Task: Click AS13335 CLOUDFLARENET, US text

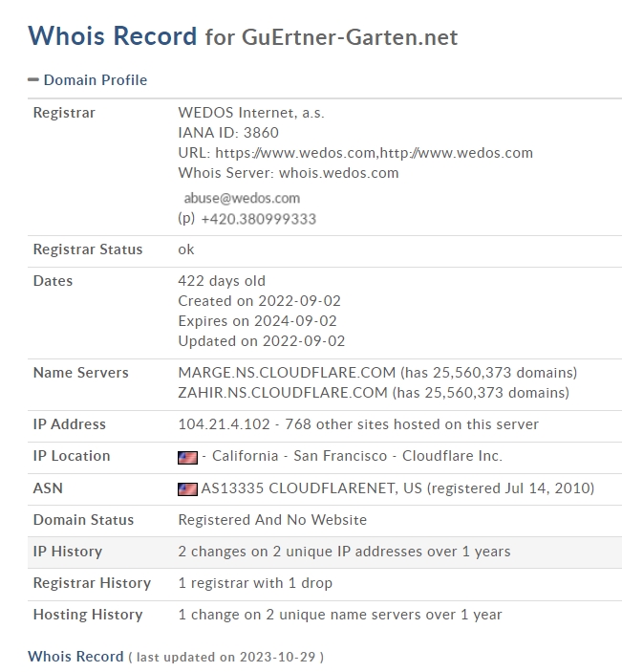Action: 311,488
